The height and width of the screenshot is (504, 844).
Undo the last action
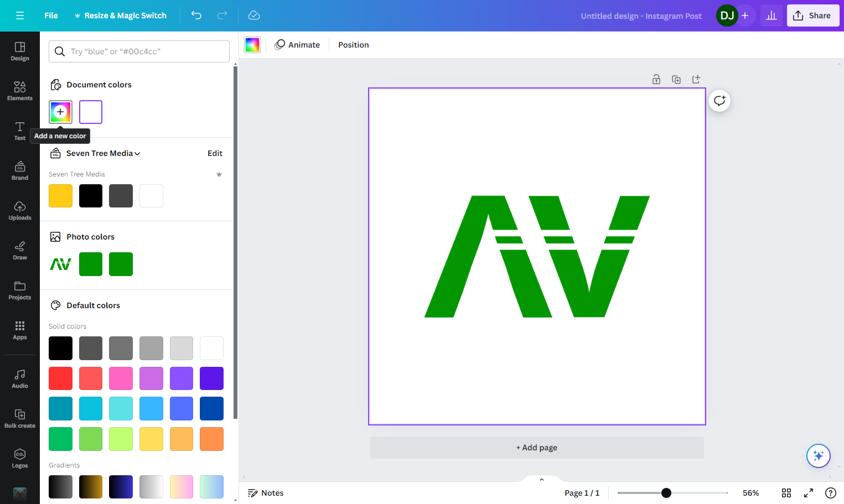click(196, 15)
